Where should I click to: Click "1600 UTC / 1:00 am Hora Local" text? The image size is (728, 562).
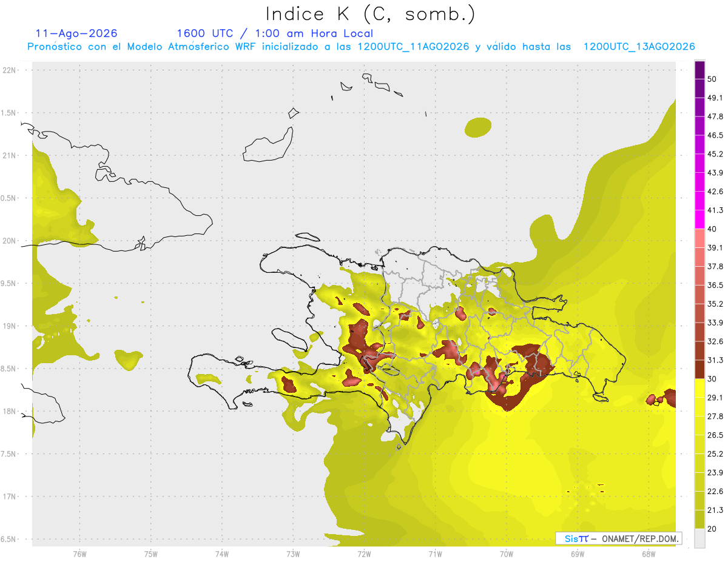[275, 33]
